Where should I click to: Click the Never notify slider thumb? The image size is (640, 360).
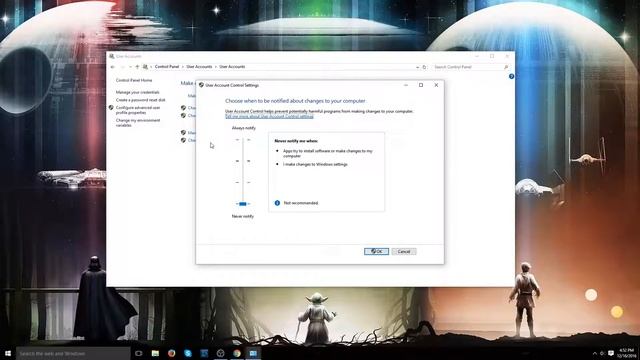[243, 204]
